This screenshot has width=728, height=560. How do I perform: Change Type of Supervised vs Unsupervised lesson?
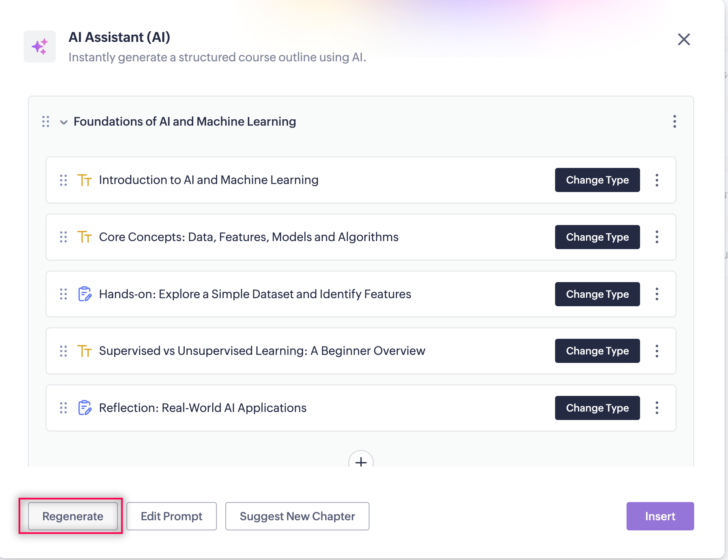point(597,351)
